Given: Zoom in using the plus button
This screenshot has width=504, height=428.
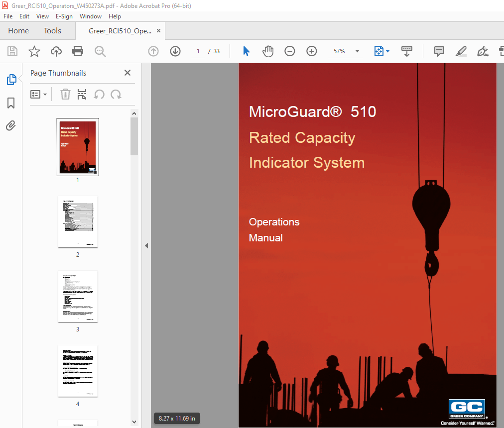Looking at the screenshot, I should tap(311, 51).
